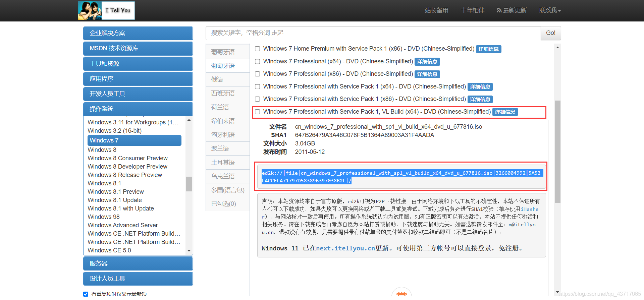Open the 联系我 dropdown menu
644x300 pixels.
[x=550, y=10]
